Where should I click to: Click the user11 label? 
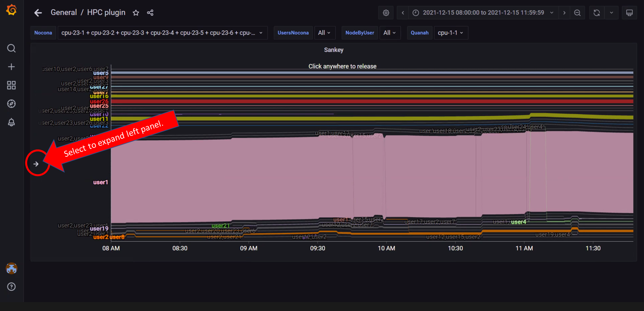pos(99,119)
